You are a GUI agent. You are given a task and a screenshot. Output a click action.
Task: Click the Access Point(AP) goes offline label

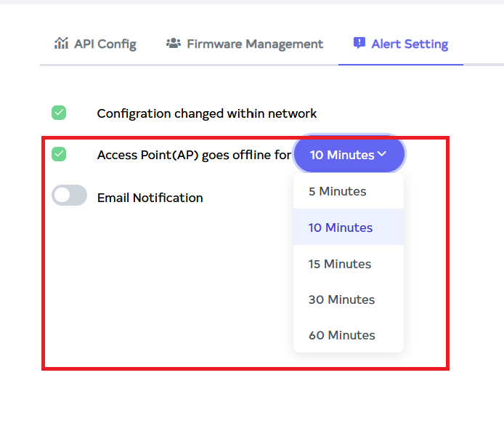pyautogui.click(x=193, y=155)
